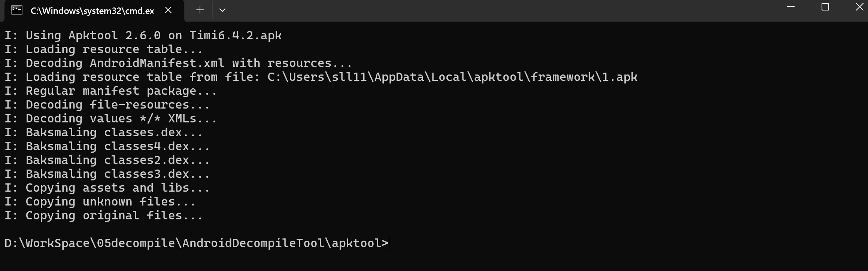868x271 pixels.
Task: Click the 'Decoding values */* XMLs' line
Action: click(111, 119)
